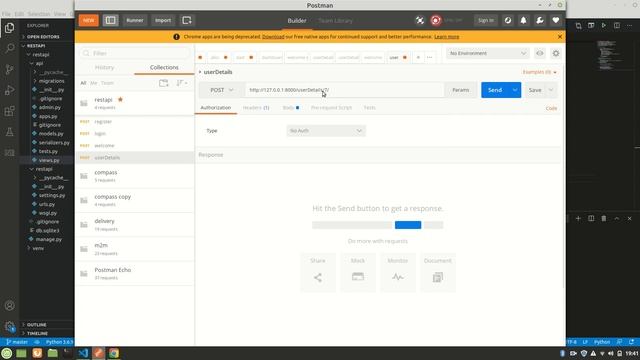This screenshot has height=360, width=640.
Task: Open the Postman notifications bell
Action: click(x=524, y=20)
